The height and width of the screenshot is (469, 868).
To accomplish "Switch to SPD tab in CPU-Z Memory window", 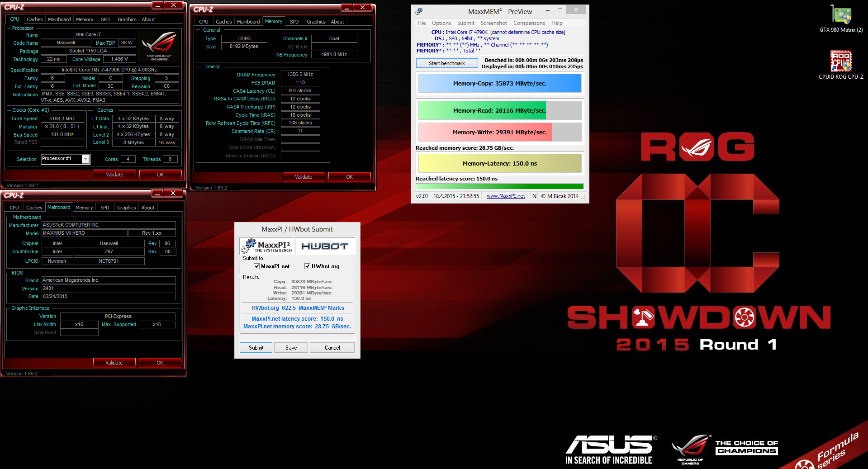I will (x=294, y=22).
